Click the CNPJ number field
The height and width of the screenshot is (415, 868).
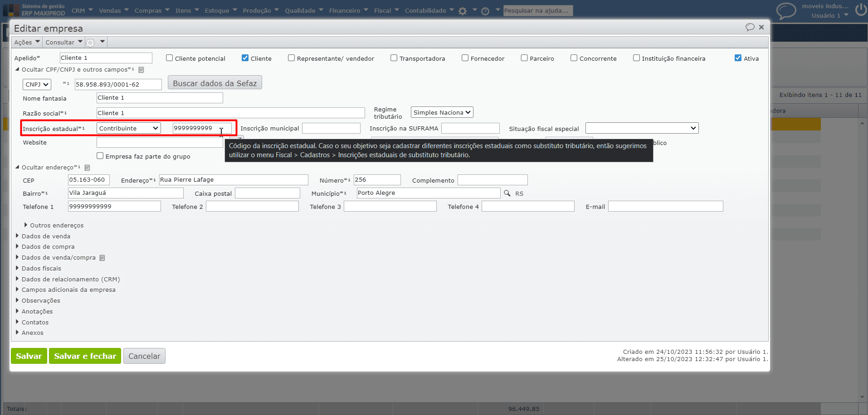118,84
